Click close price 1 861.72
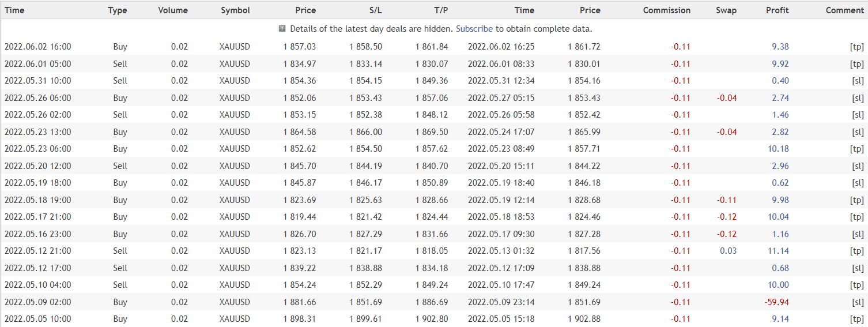 point(584,47)
